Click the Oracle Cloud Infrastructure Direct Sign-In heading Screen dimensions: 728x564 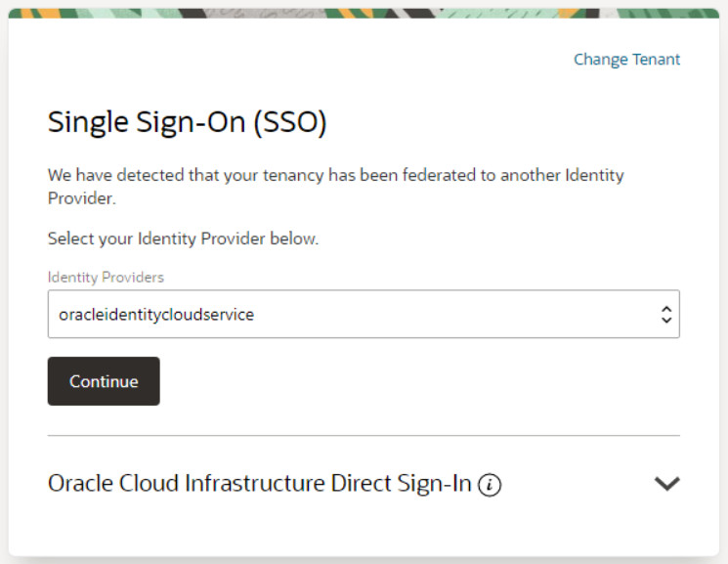pyautogui.click(x=260, y=483)
